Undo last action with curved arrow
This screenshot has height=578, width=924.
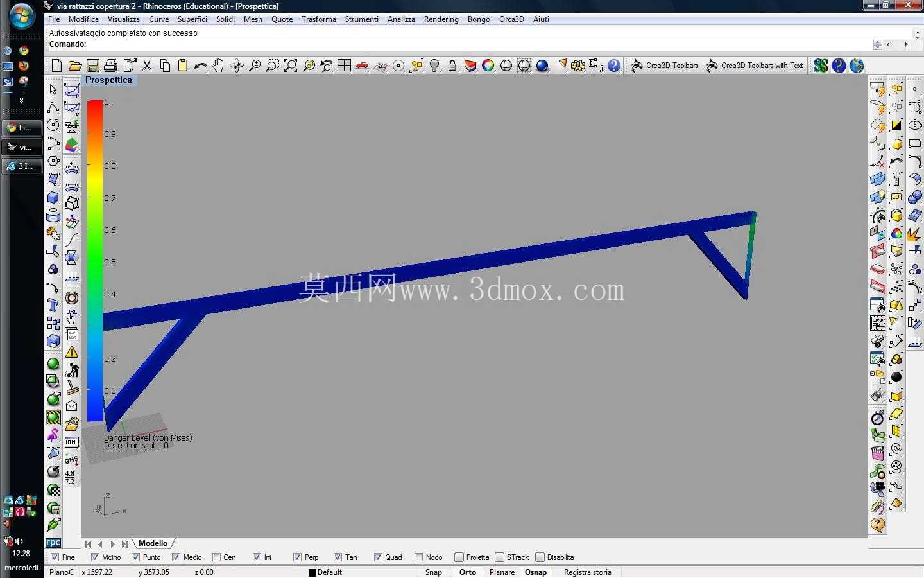coord(201,66)
